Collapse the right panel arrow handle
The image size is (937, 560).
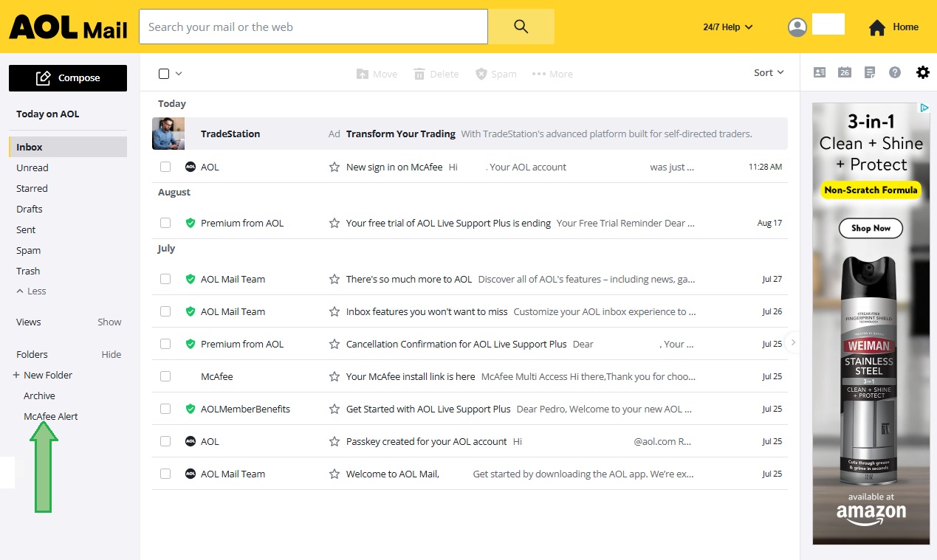[793, 342]
